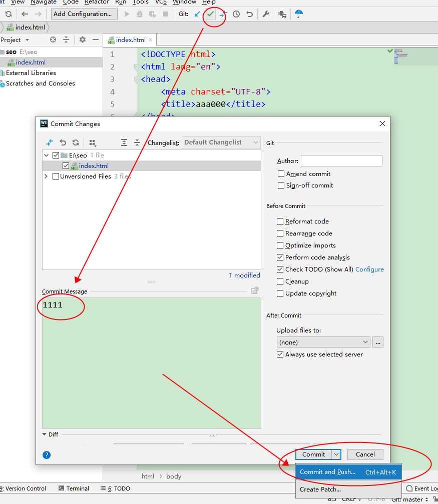The height and width of the screenshot is (504, 438).
Task: Open the Code menu
Action: pos(71,2)
